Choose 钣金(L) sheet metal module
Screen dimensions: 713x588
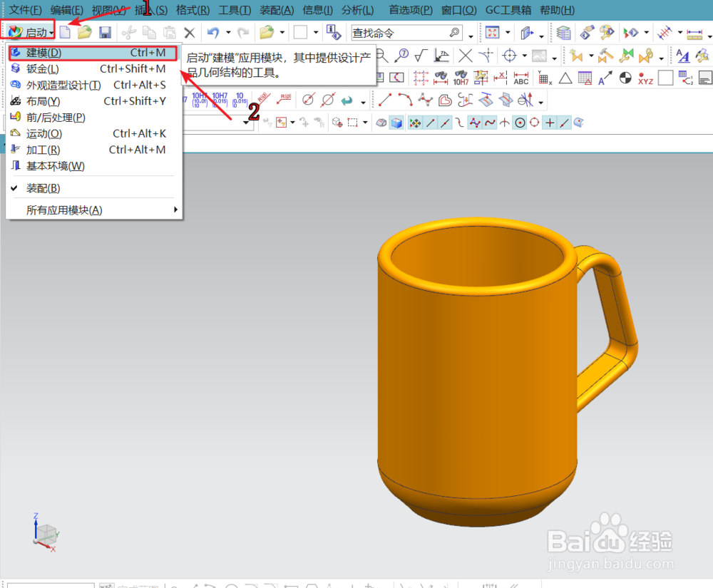pyautogui.click(x=94, y=69)
